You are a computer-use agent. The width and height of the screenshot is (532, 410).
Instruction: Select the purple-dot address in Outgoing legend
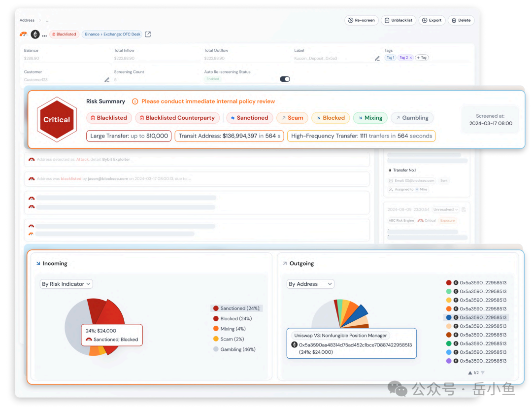coord(476,361)
